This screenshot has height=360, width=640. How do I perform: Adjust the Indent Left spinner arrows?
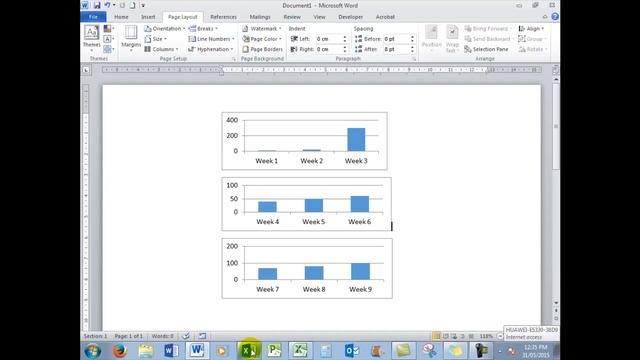click(x=345, y=39)
